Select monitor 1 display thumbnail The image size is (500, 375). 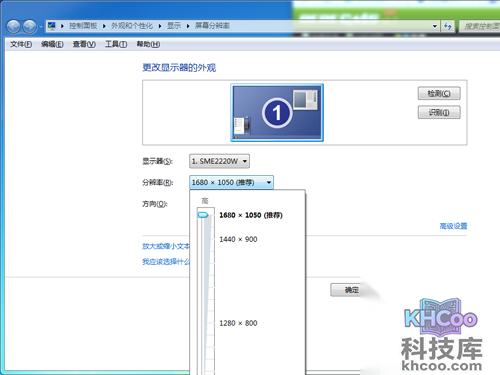pos(277,113)
